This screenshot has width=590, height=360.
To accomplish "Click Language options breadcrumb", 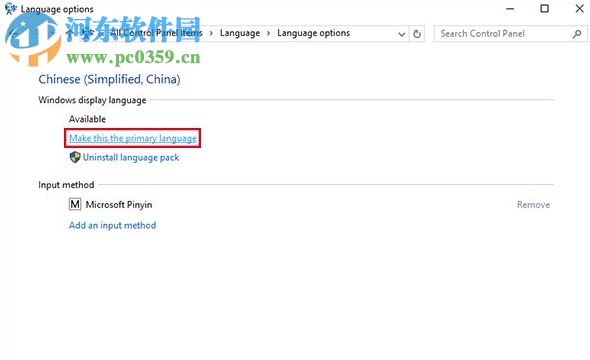I will (x=313, y=33).
